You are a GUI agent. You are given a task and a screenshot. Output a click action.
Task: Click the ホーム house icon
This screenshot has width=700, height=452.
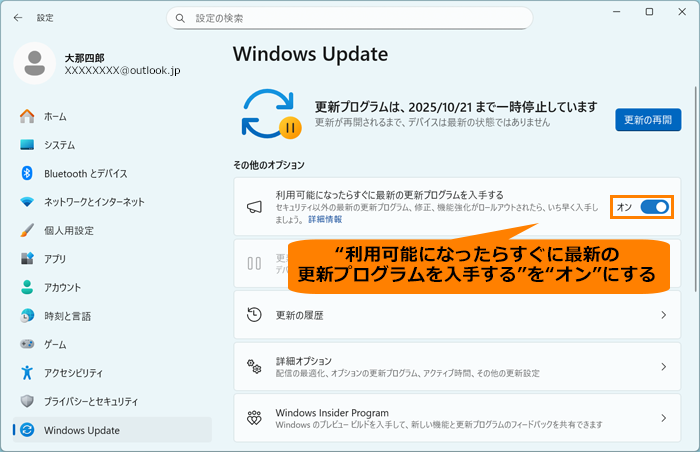click(x=27, y=117)
